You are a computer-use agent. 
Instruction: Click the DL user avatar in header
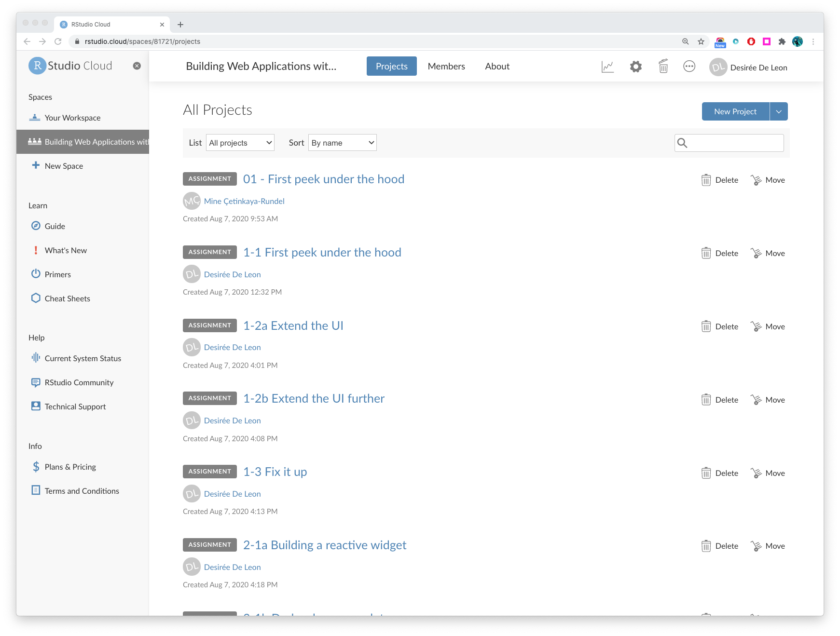point(718,68)
